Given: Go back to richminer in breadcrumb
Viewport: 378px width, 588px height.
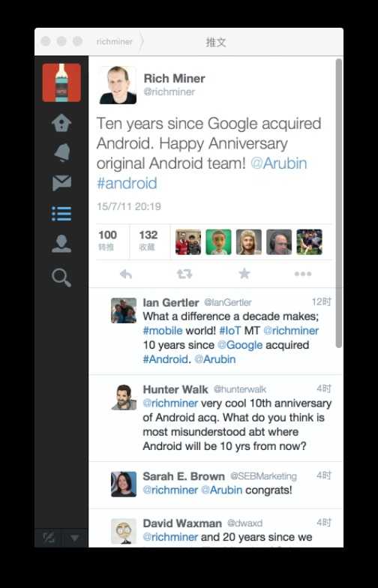Looking at the screenshot, I should [x=114, y=42].
